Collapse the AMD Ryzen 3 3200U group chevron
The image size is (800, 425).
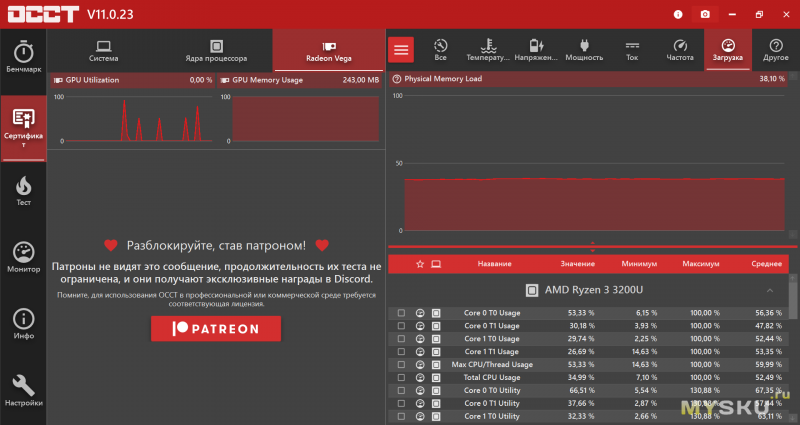pyautogui.click(x=769, y=290)
